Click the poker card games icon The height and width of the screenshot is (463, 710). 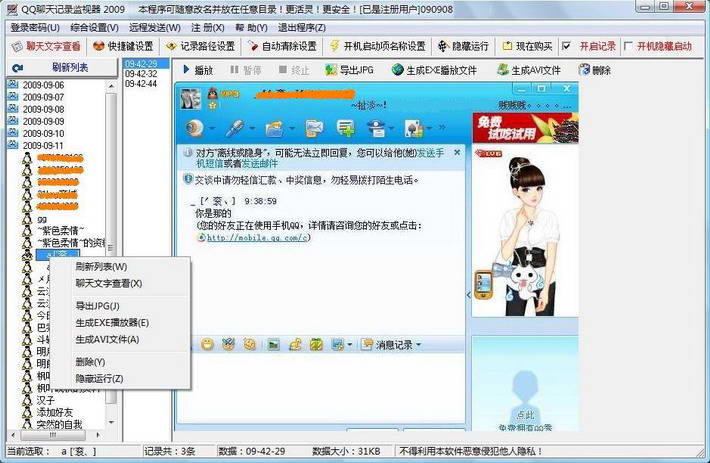(414, 129)
